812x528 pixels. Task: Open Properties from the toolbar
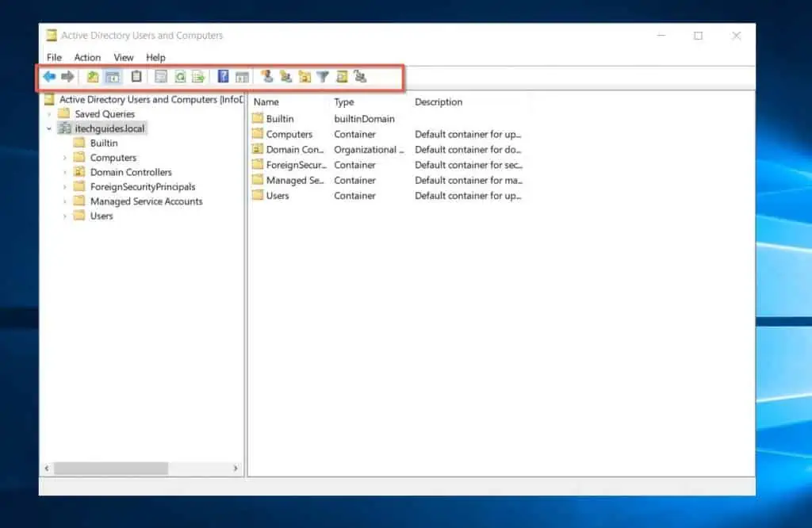(161, 77)
